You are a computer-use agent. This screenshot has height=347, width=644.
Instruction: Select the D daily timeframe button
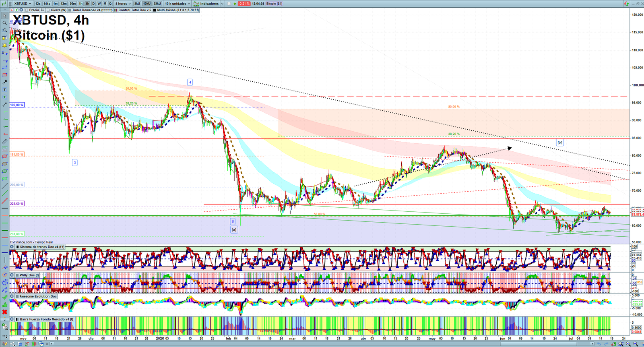click(x=93, y=4)
